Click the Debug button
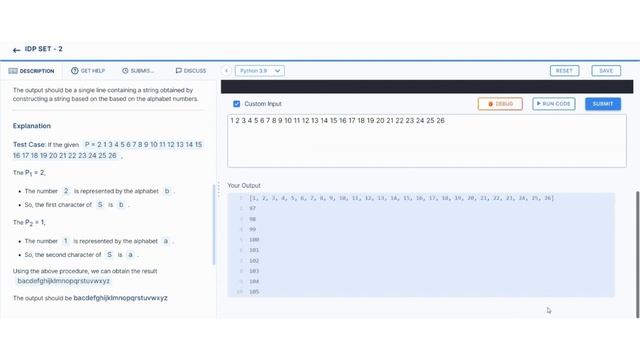 pyautogui.click(x=500, y=104)
